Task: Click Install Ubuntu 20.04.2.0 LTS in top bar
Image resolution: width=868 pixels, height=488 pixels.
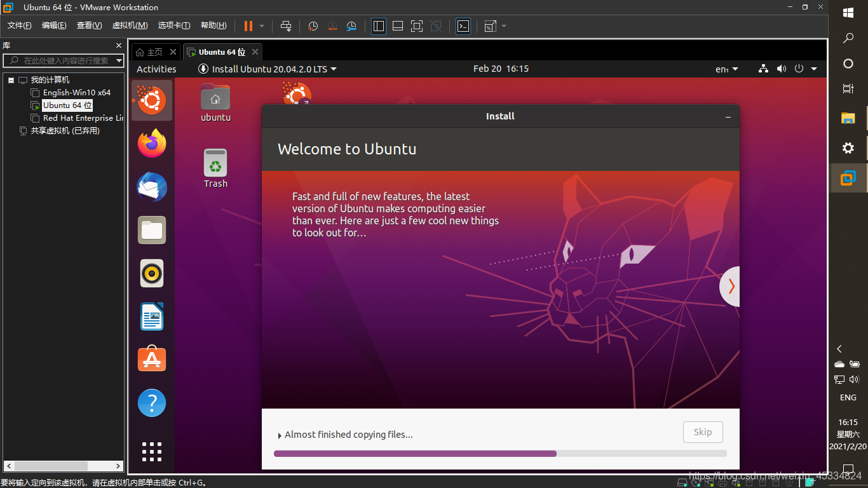Action: point(267,69)
